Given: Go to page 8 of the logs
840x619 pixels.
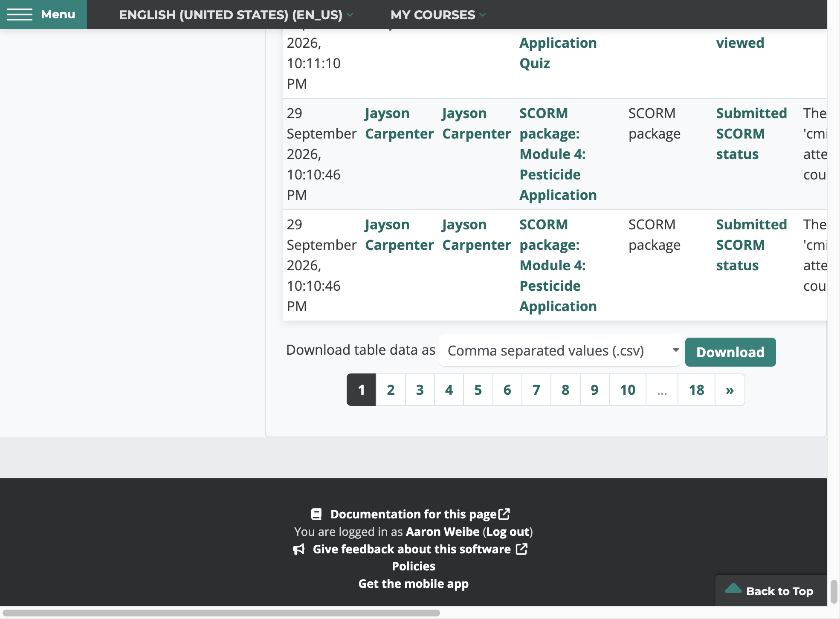Looking at the screenshot, I should (565, 390).
